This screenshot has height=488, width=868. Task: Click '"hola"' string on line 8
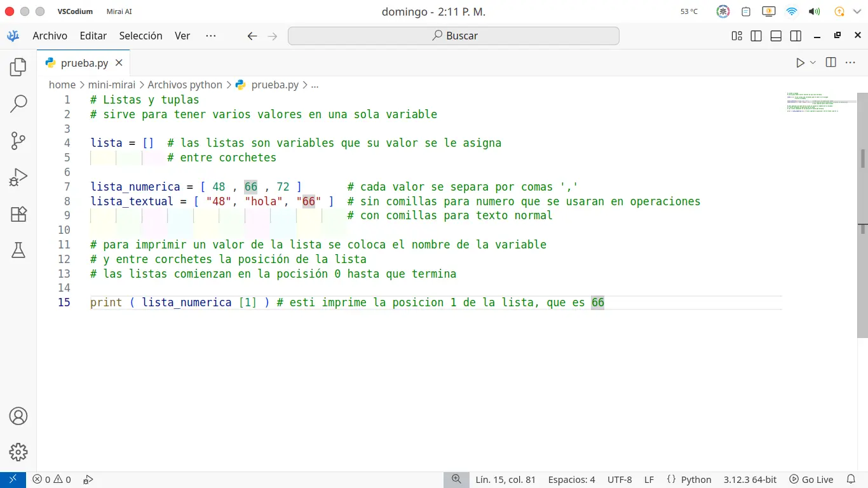(264, 201)
